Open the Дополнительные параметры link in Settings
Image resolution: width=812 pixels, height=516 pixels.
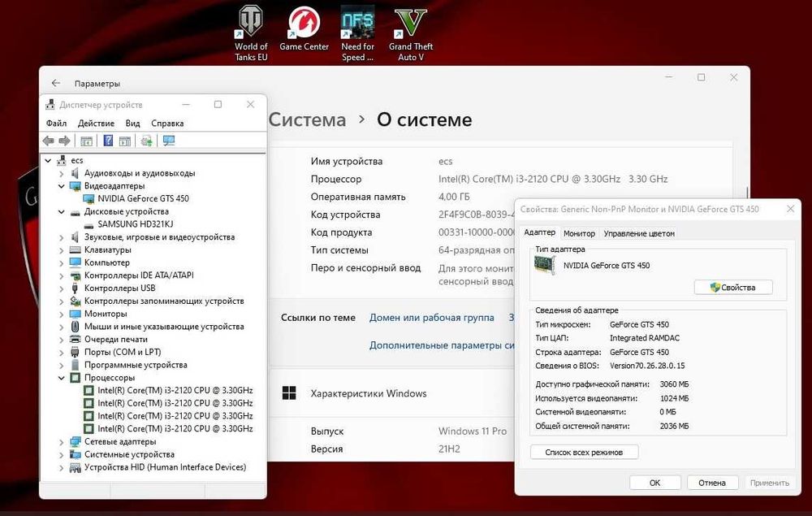coord(442,345)
